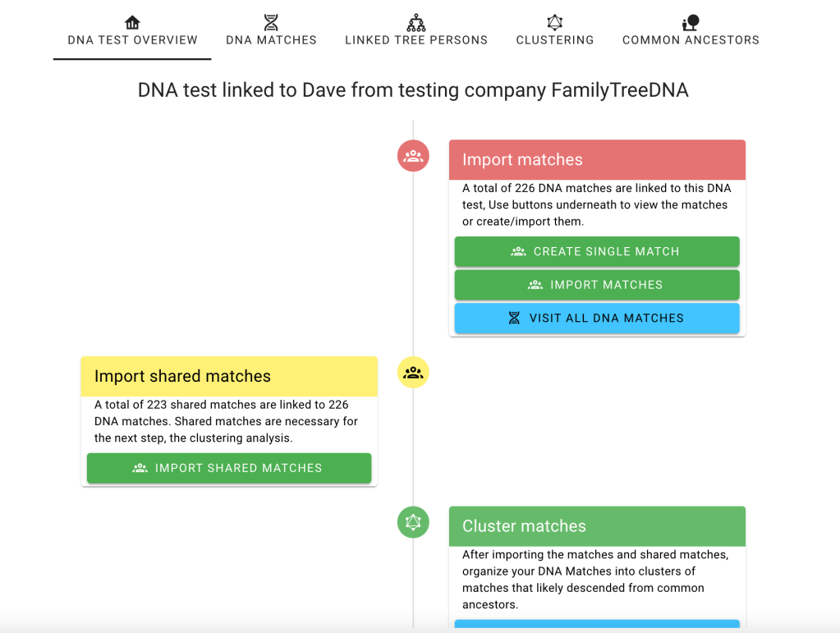Image resolution: width=840 pixels, height=633 pixels.
Task: Go to the Clustering tab
Action: [x=555, y=39]
